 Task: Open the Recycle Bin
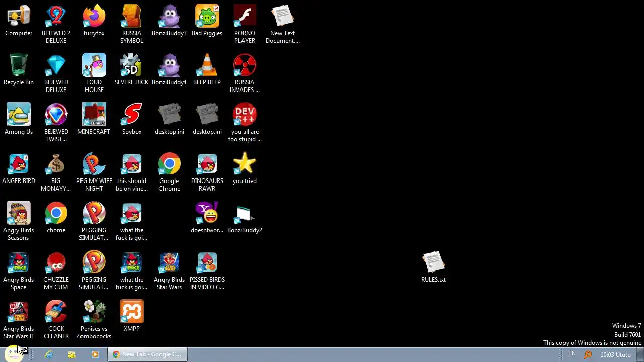pyautogui.click(x=19, y=66)
